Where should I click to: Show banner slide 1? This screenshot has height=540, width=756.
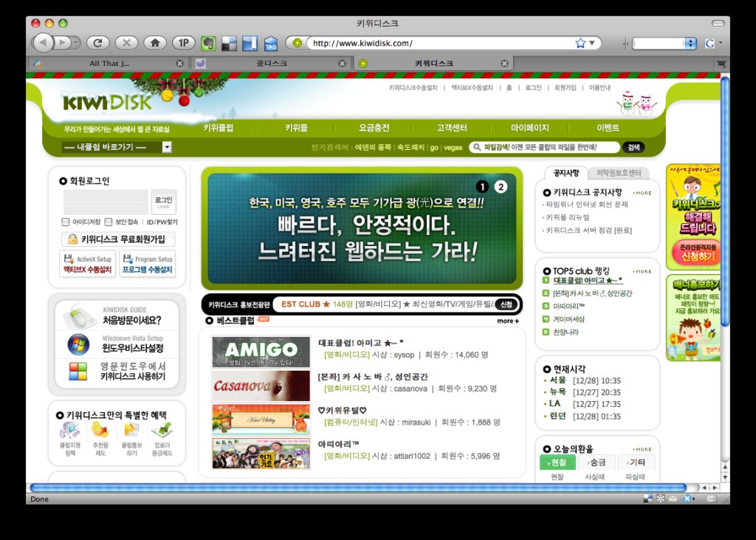(482, 187)
